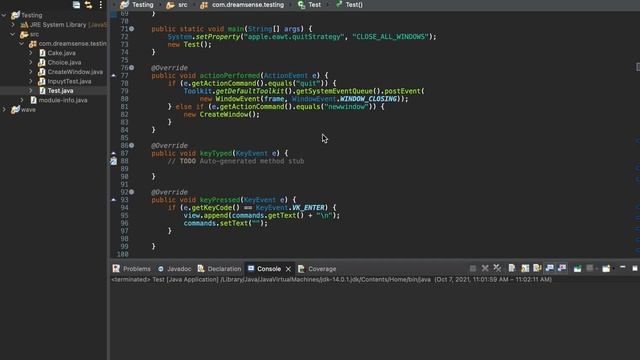Clear the console output
The image size is (640, 360).
click(x=512, y=268)
